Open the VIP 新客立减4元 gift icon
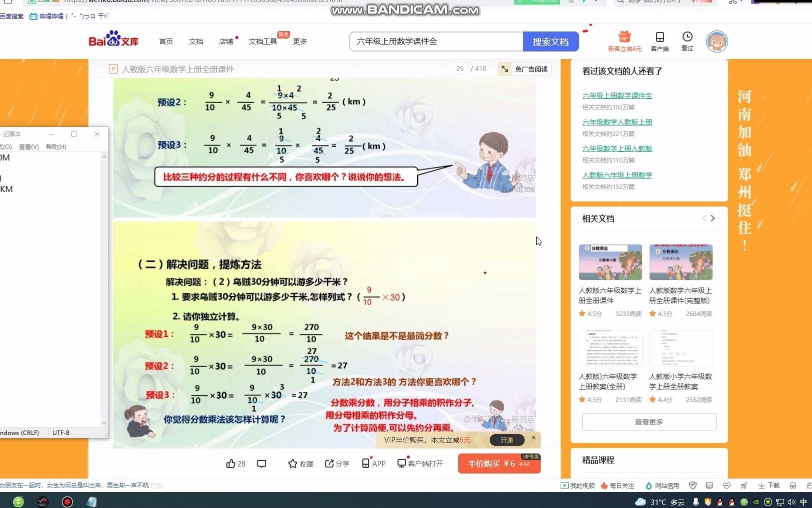 (x=625, y=41)
